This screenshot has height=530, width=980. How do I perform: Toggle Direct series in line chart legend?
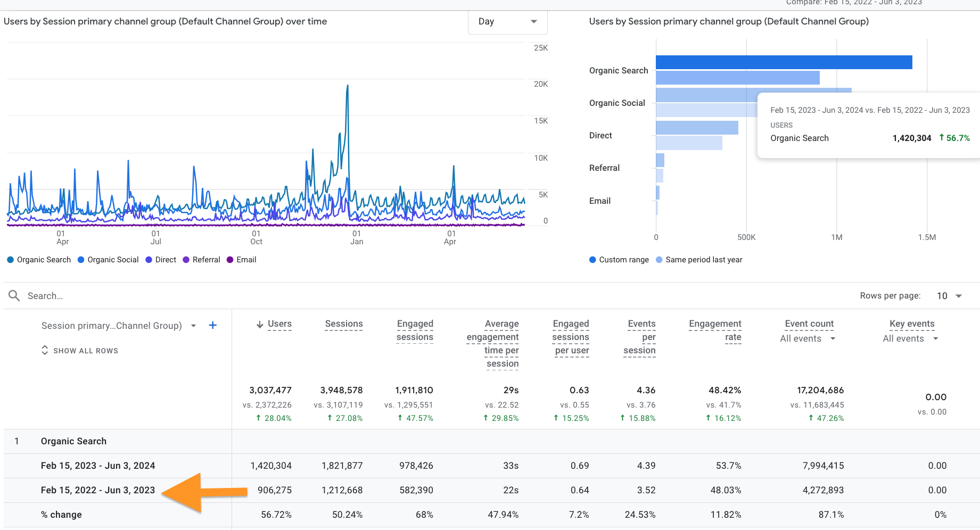click(161, 260)
